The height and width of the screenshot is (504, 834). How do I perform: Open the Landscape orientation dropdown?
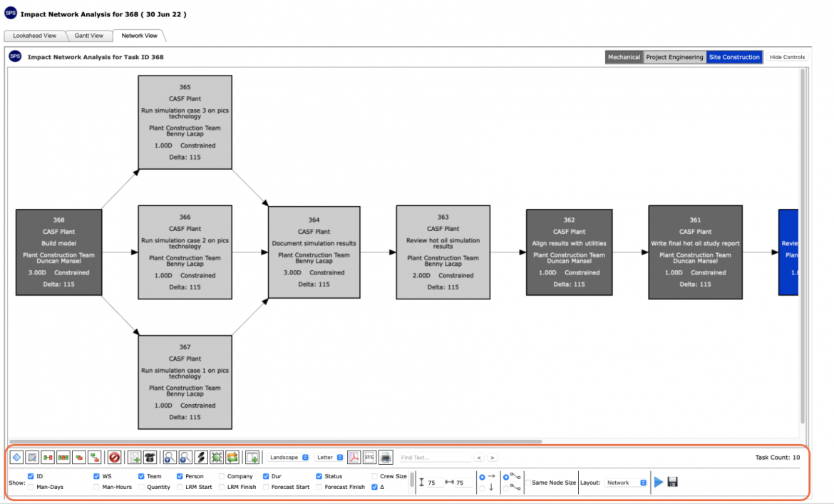288,457
